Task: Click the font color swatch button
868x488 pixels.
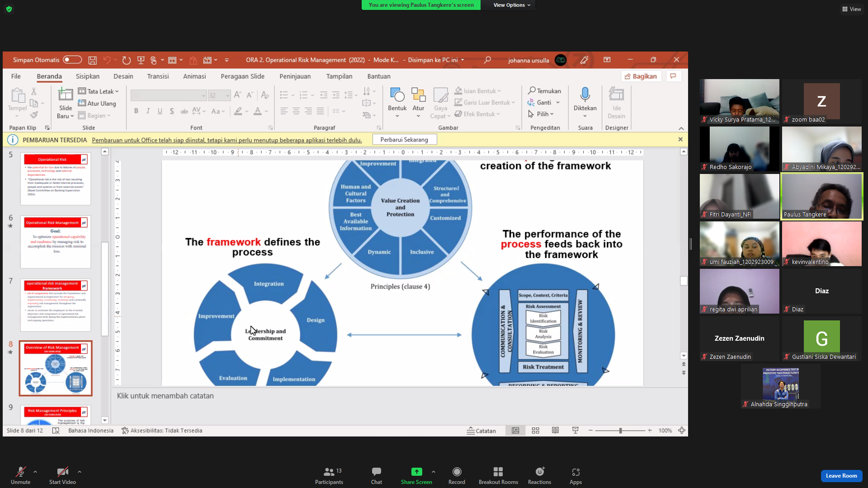Action: [x=257, y=111]
